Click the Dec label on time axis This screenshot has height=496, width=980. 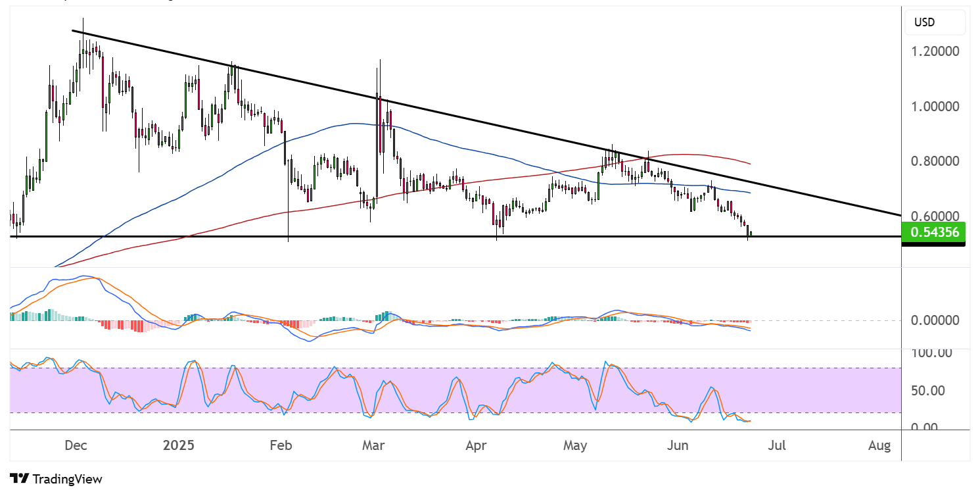[76, 445]
